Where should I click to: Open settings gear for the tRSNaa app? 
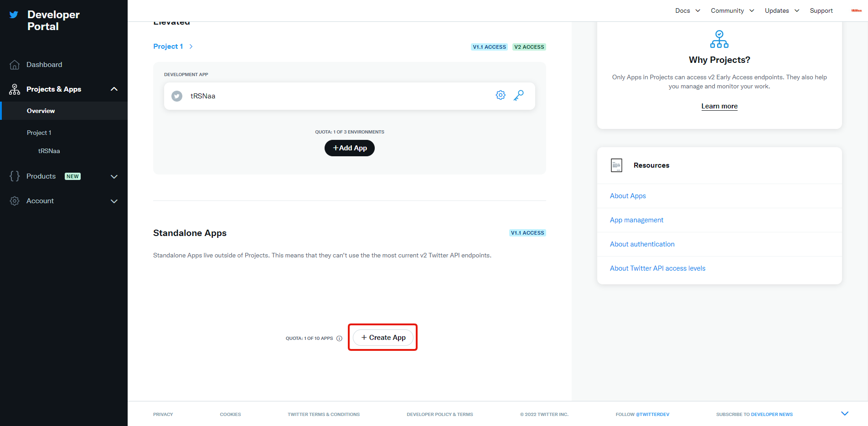(500, 95)
